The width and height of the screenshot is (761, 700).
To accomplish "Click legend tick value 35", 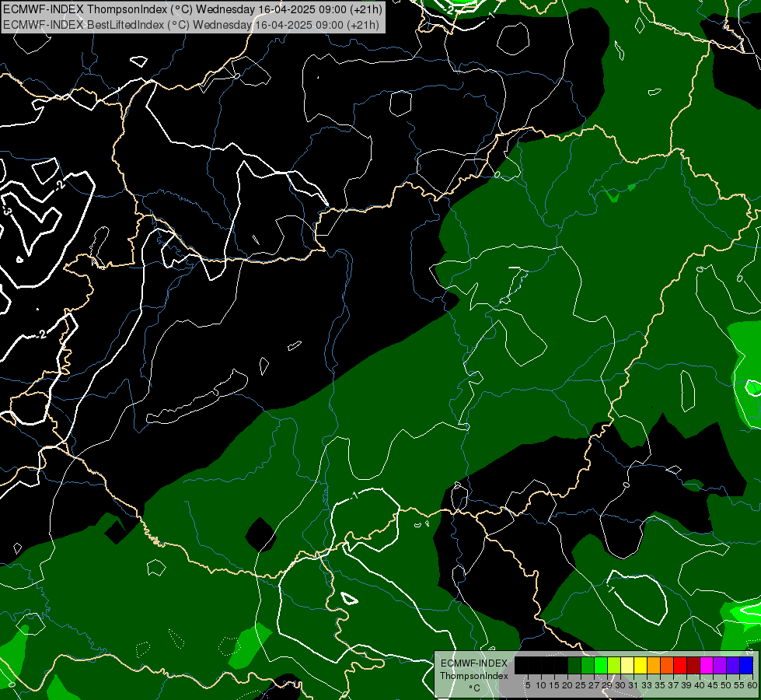I will point(660,685).
